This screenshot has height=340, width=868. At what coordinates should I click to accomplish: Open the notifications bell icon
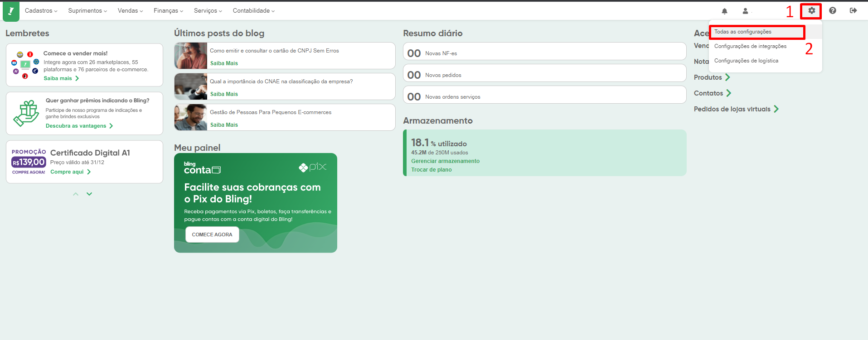click(x=724, y=11)
